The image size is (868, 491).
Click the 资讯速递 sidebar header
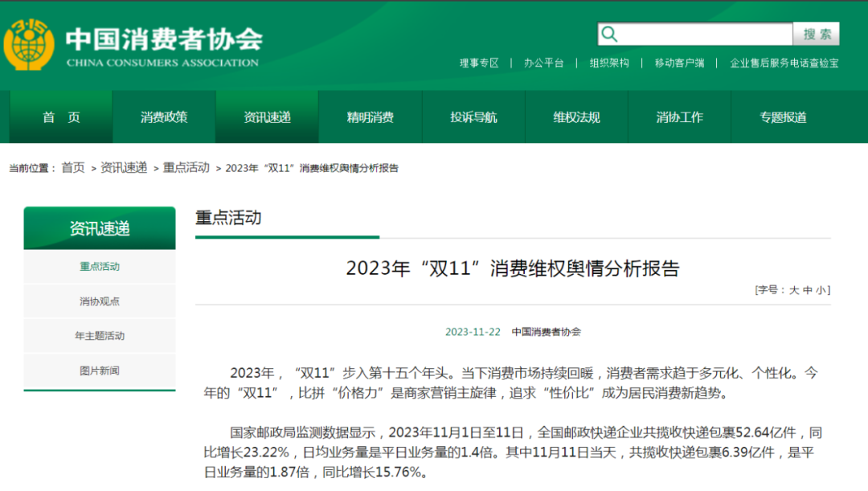tap(100, 228)
